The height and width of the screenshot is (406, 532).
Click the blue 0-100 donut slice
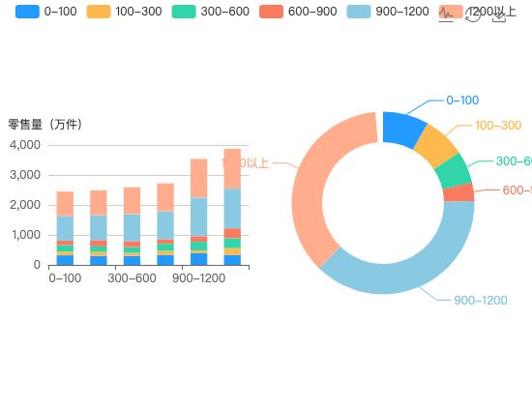(x=402, y=129)
